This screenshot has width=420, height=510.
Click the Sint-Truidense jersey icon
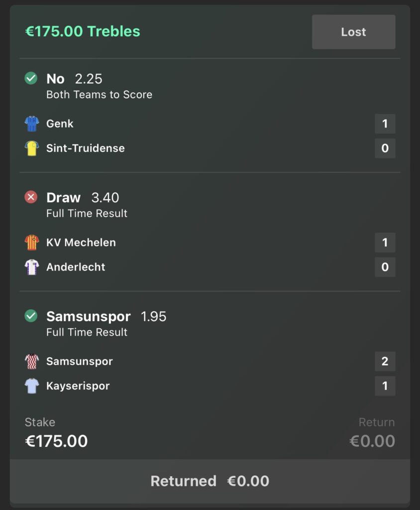[31, 147]
